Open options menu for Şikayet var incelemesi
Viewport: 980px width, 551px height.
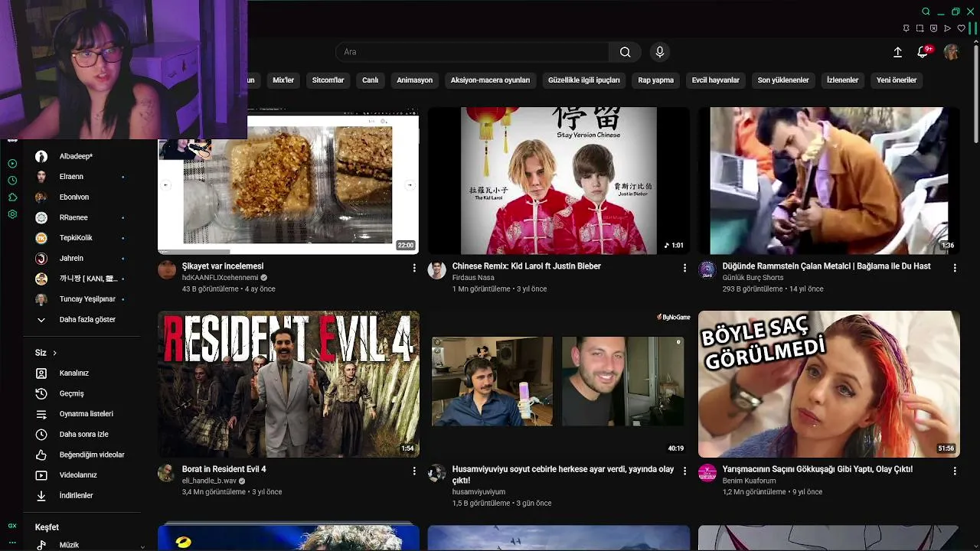[414, 268]
